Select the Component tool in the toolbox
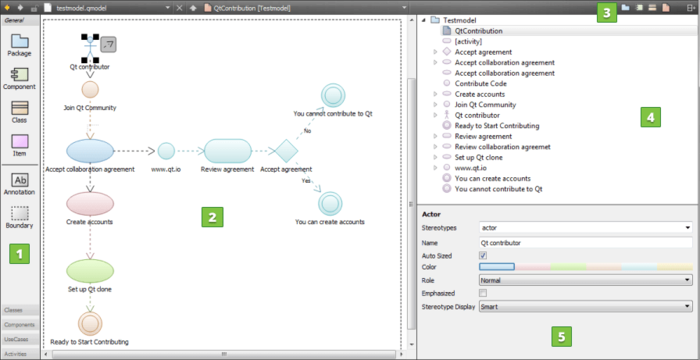The width and height of the screenshot is (700, 360). pyautogui.click(x=20, y=79)
